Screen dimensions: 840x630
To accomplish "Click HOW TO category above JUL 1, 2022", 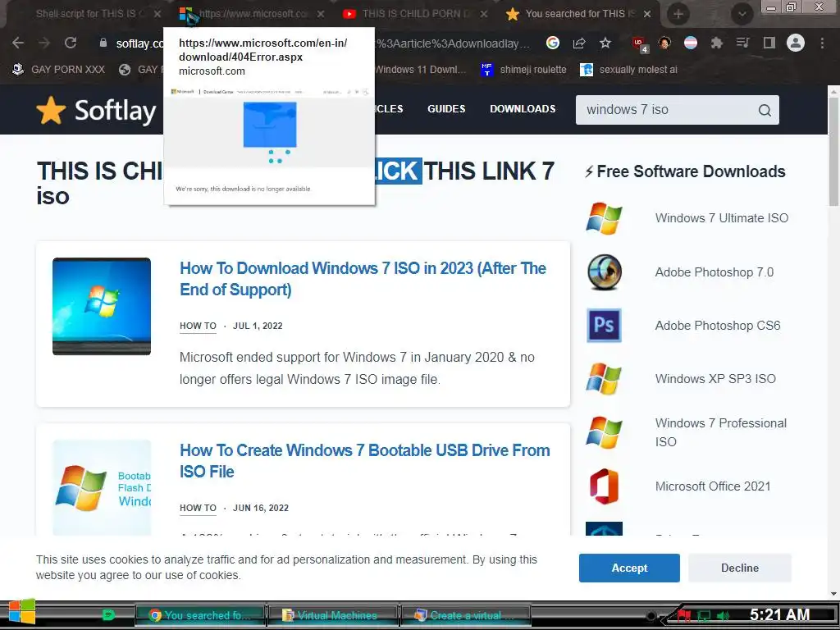I will tap(198, 326).
